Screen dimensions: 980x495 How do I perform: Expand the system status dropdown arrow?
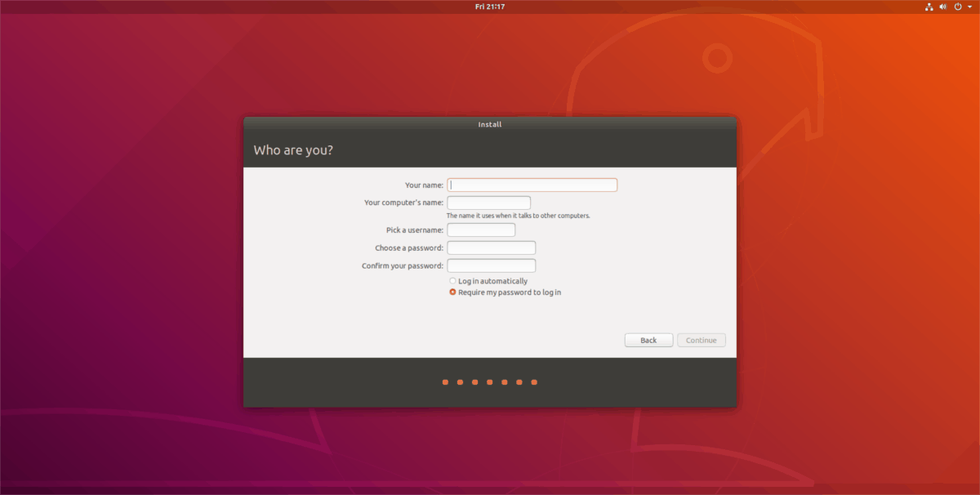[969, 6]
